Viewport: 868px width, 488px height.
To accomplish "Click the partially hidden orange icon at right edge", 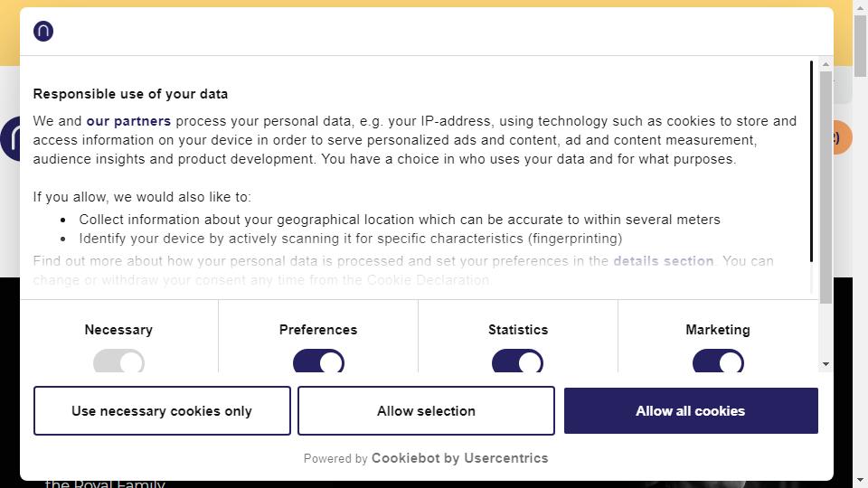I will (843, 137).
